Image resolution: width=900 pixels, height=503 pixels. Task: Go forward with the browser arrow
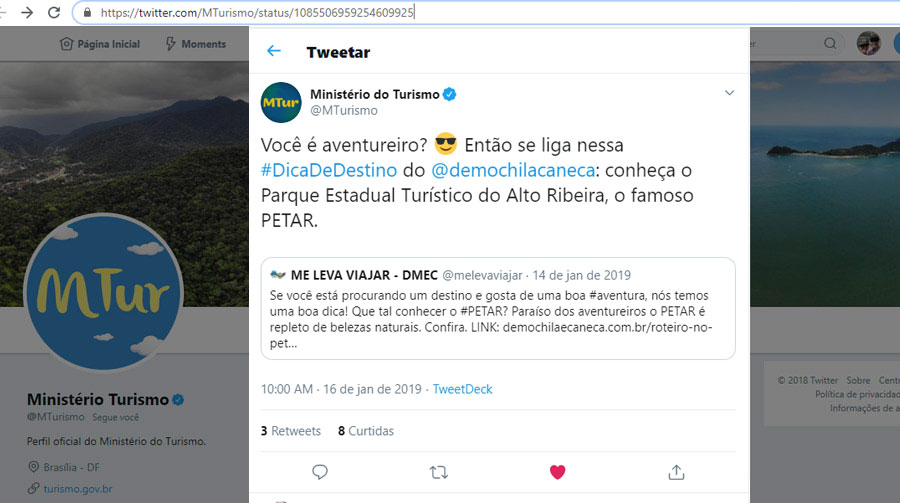(x=27, y=12)
